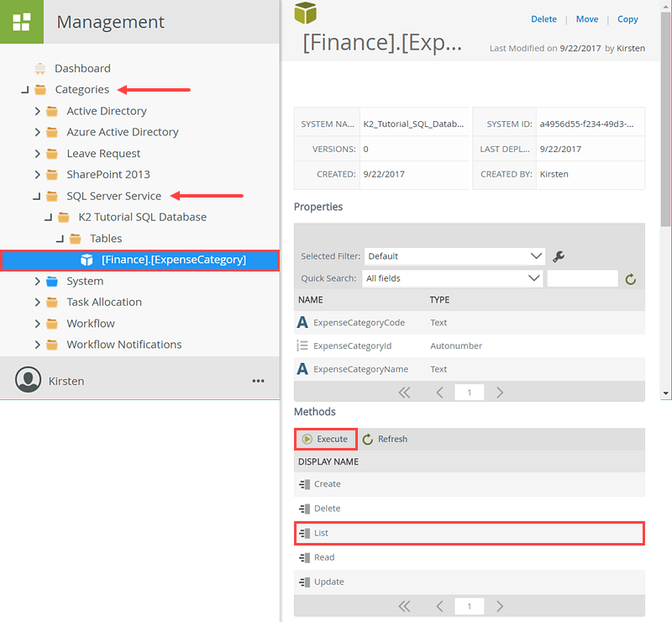
Task: Click the Refresh methods button
Action: click(x=386, y=439)
